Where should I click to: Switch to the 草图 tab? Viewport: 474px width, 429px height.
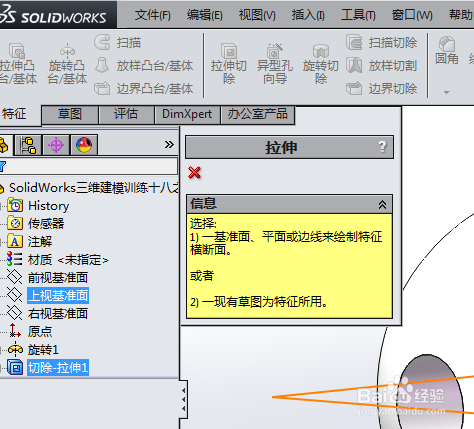[x=70, y=114]
